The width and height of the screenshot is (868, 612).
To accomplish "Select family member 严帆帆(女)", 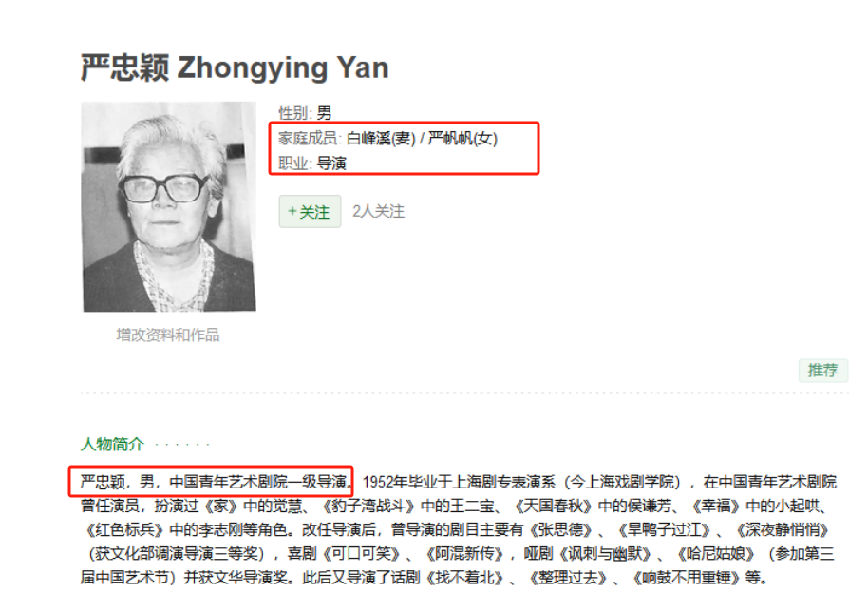I will [462, 139].
